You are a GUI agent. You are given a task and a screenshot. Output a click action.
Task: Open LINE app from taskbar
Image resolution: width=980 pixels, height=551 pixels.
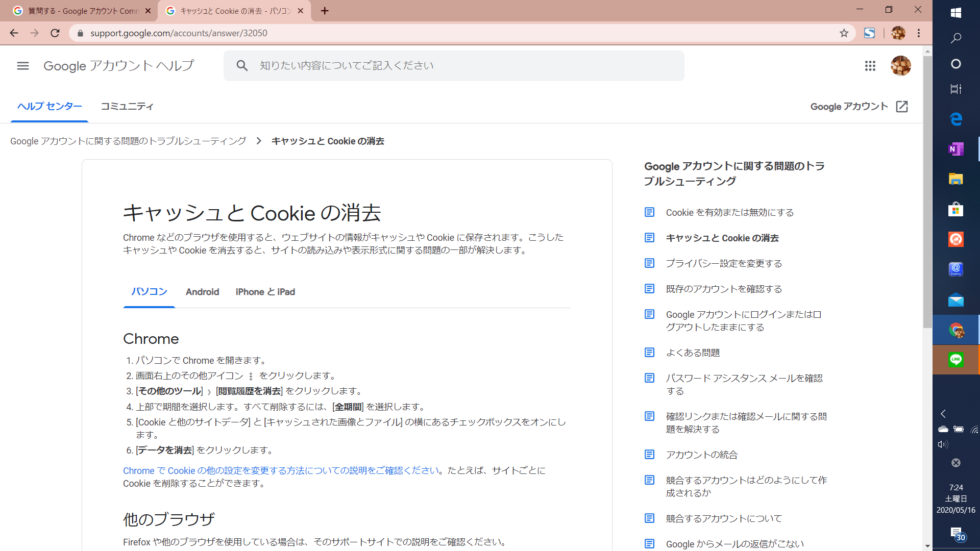click(x=956, y=360)
